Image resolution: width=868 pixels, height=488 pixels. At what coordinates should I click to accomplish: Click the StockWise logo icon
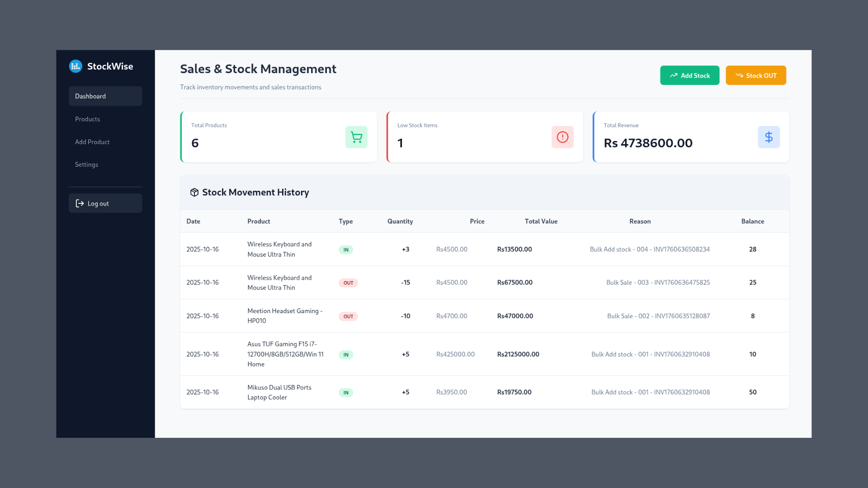(75, 66)
